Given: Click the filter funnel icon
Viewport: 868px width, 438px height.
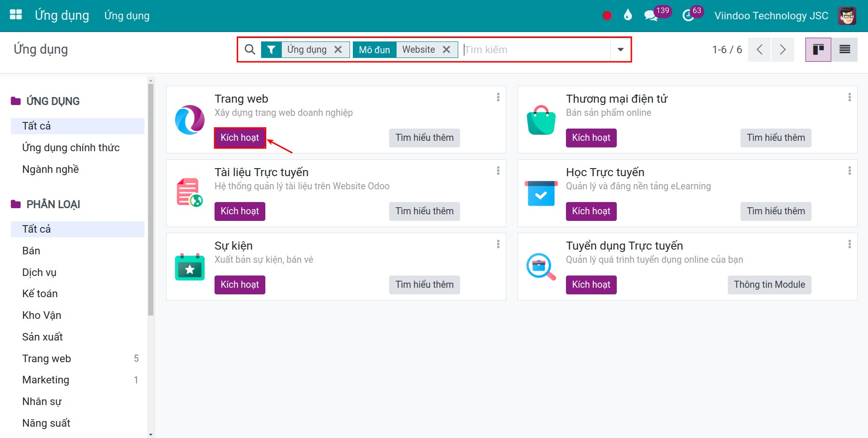Looking at the screenshot, I should click(x=271, y=49).
